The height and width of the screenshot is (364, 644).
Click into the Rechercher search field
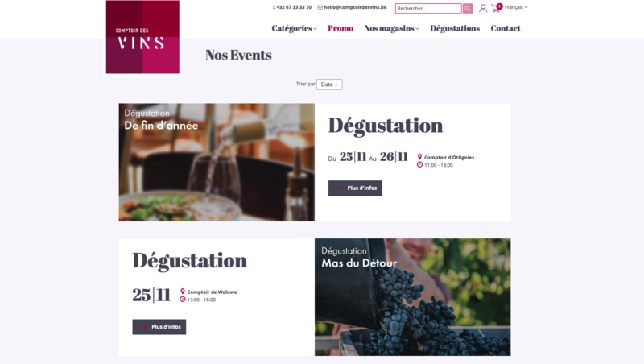pos(428,9)
